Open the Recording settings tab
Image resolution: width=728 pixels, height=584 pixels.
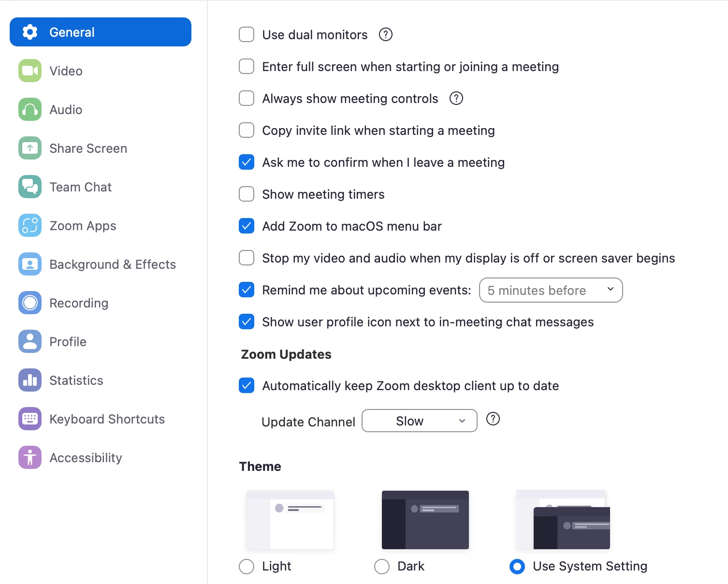(x=101, y=303)
